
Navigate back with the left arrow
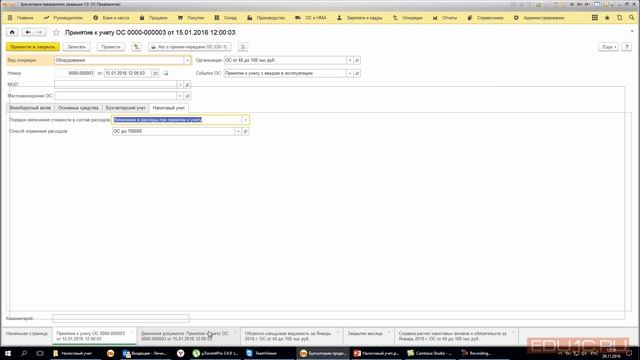tap(28, 32)
